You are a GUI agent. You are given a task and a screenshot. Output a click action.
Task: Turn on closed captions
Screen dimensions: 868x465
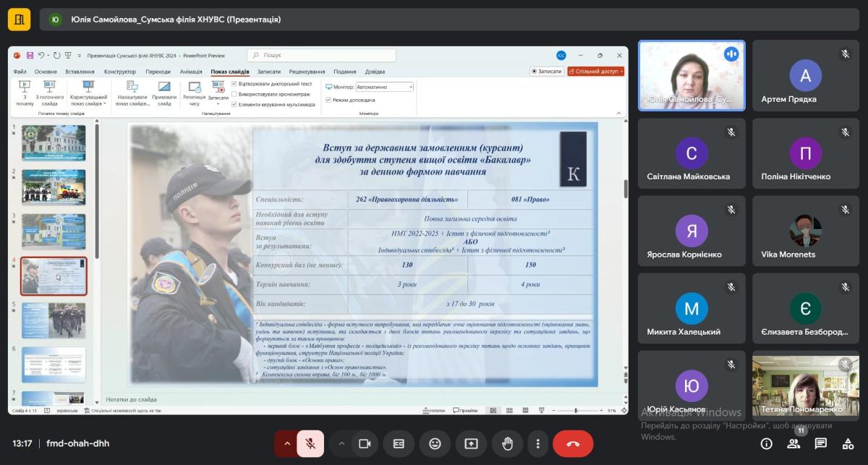click(399, 443)
